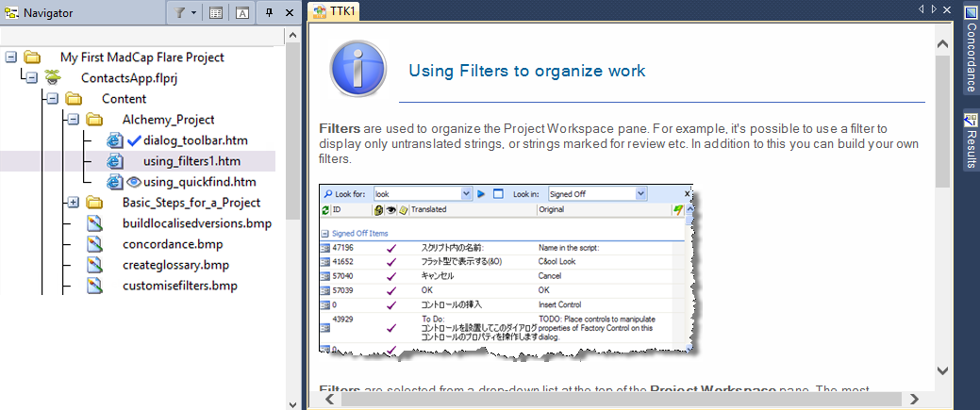Click Navigator scrollbar up arrow
The width and height of the screenshot is (980, 410).
(292, 36)
